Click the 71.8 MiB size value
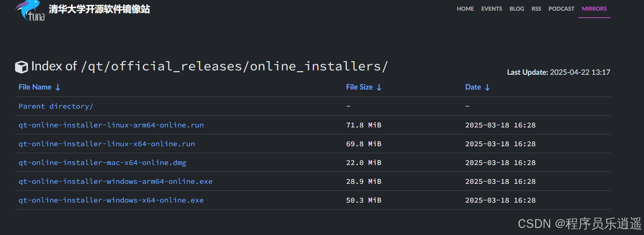Image resolution: width=644 pixels, height=235 pixels. (364, 125)
